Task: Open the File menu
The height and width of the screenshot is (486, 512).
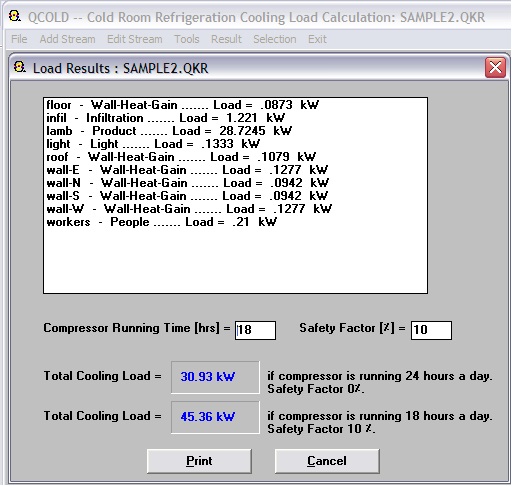Action: point(19,39)
